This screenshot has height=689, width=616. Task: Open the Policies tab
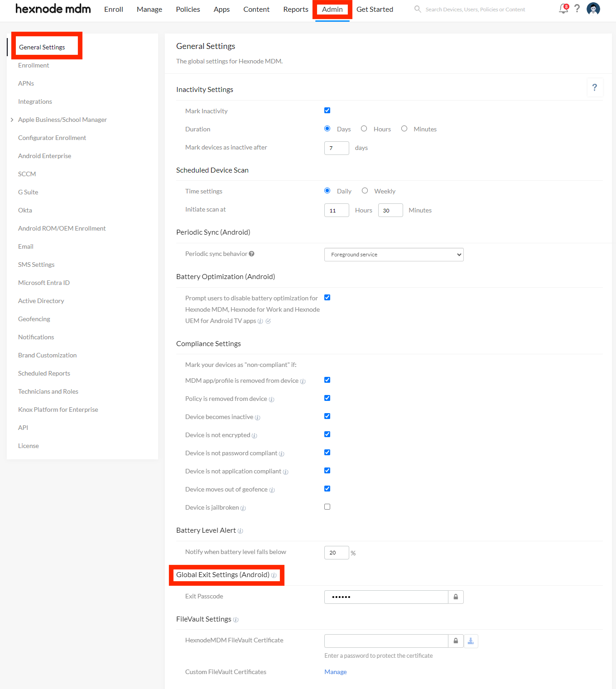(188, 9)
